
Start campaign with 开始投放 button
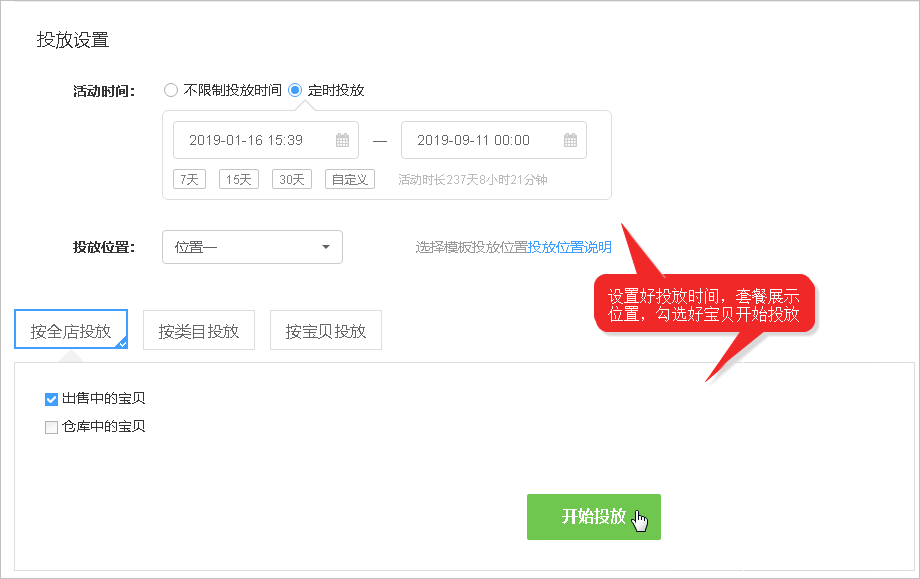tap(594, 517)
